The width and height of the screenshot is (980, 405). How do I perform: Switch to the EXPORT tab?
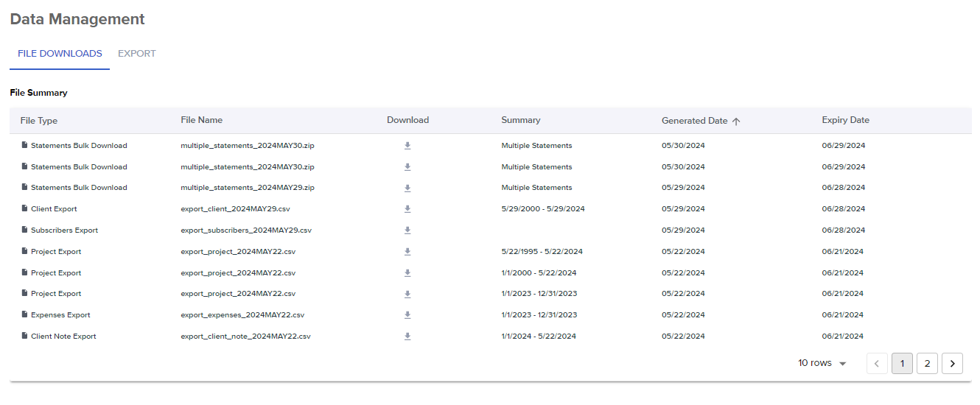(137, 54)
